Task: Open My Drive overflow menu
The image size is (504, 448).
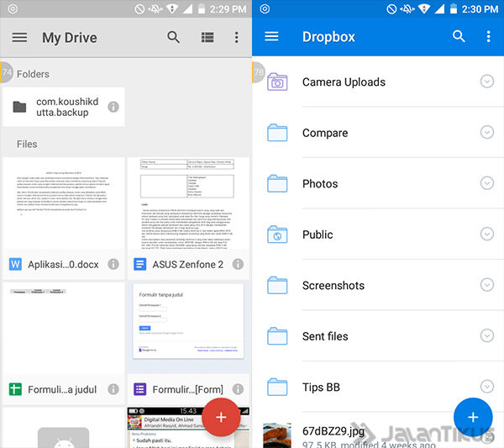Action: click(x=236, y=38)
